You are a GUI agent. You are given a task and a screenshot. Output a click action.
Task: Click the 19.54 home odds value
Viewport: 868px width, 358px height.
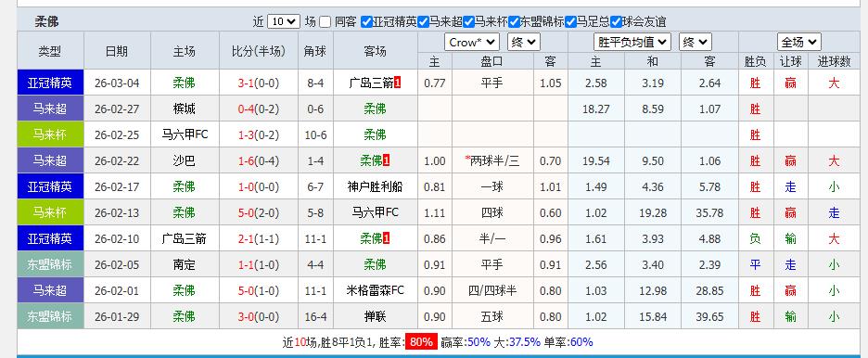click(x=596, y=161)
